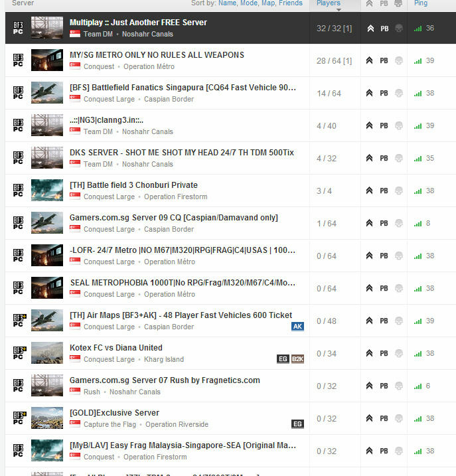The height and width of the screenshot is (476, 456).
Task: Select Gamers.com.sg Server 07 Rush row
Action: click(230, 386)
